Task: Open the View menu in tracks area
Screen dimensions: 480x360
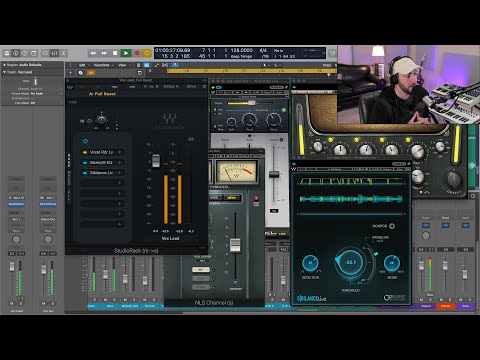Action: (x=123, y=65)
